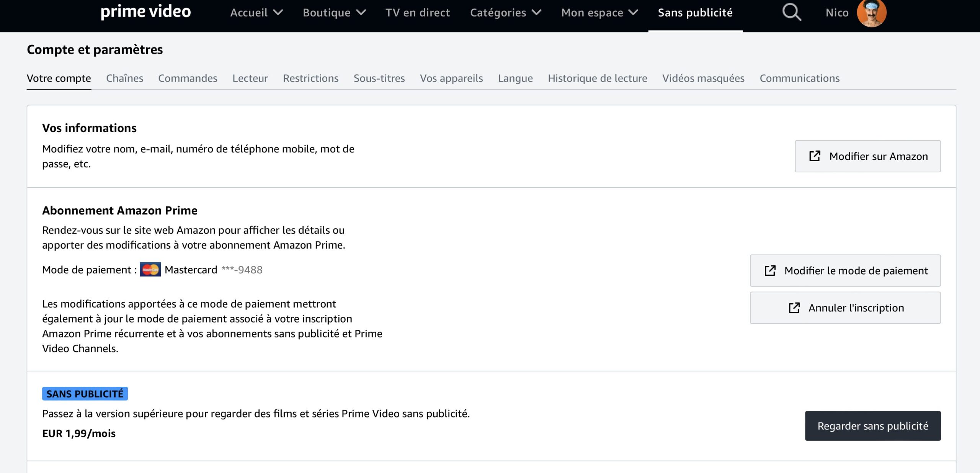The image size is (980, 473).
Task: Show the Vidéos masquées tab
Action: point(703,78)
